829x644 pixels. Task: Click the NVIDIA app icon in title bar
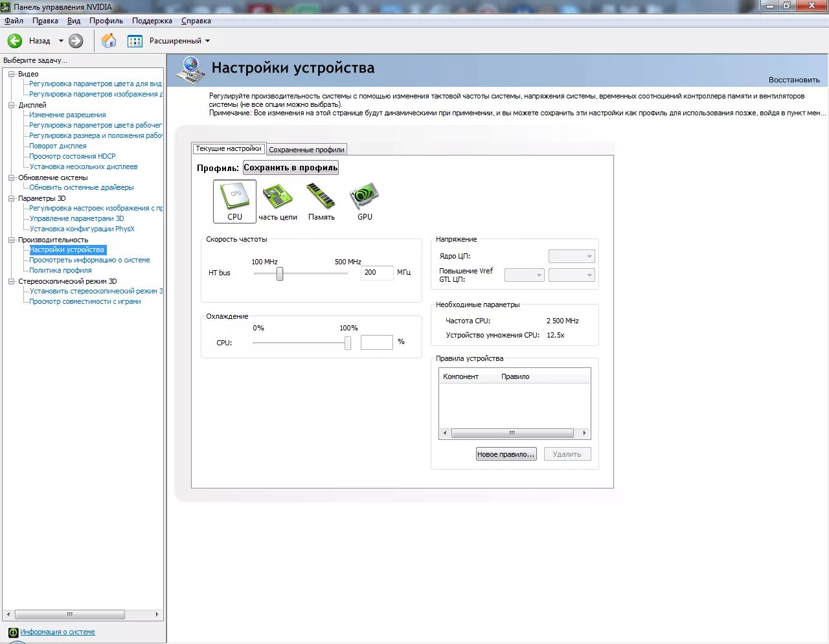click(6, 6)
